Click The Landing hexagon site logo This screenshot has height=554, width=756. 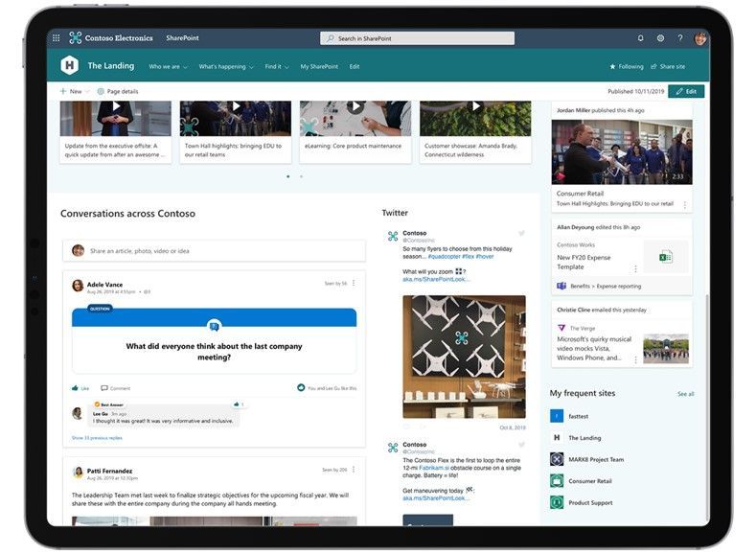[69, 65]
